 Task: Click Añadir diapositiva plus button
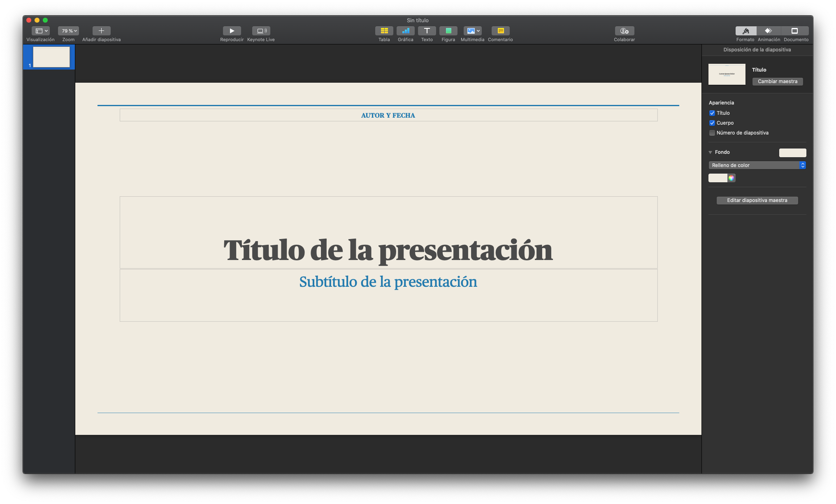tap(101, 31)
